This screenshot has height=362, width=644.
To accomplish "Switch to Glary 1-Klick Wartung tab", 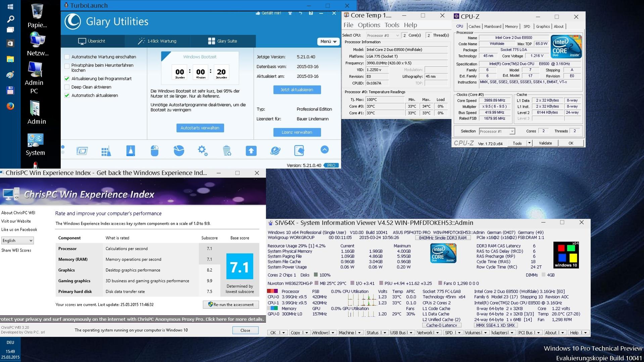I will point(157,41).
